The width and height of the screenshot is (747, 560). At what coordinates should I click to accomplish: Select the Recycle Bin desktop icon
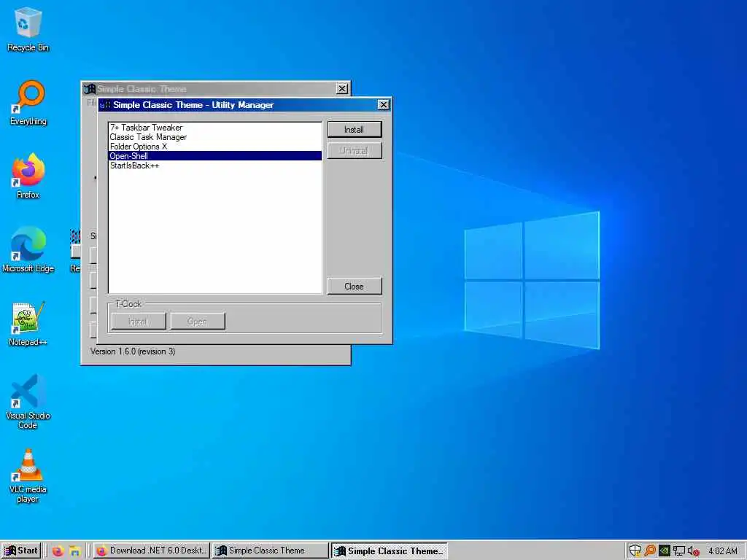click(28, 29)
